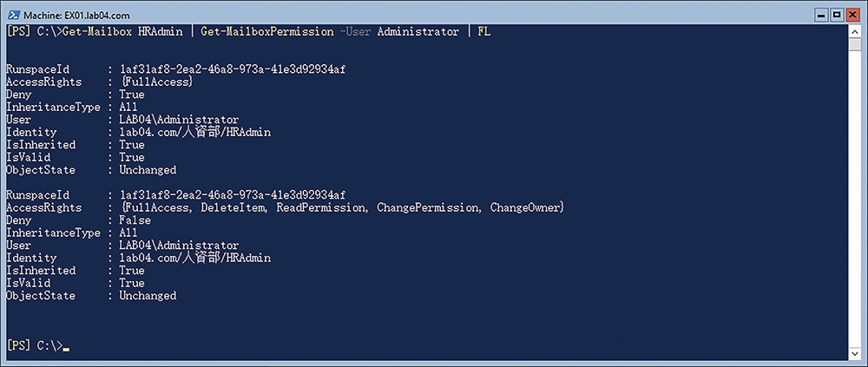The height and width of the screenshot is (367, 868).
Task: Click the scrollbar down arrow
Action: (854, 352)
